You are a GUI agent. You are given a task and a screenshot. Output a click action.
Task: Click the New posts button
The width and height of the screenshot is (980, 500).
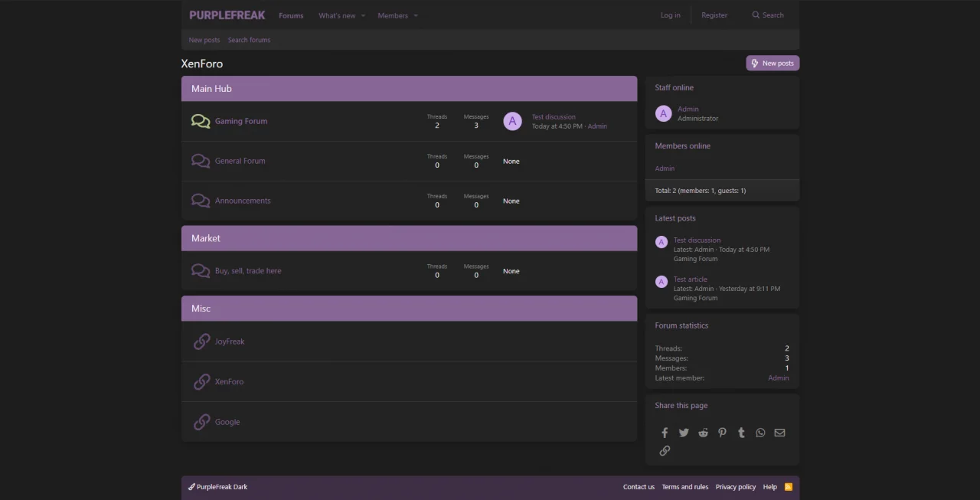click(x=773, y=64)
